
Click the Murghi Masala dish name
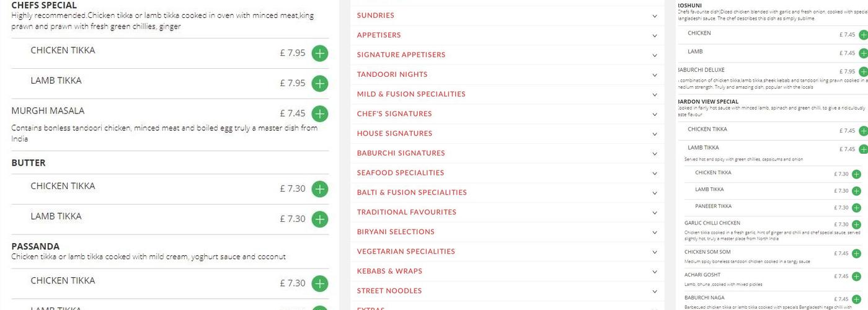[48, 111]
